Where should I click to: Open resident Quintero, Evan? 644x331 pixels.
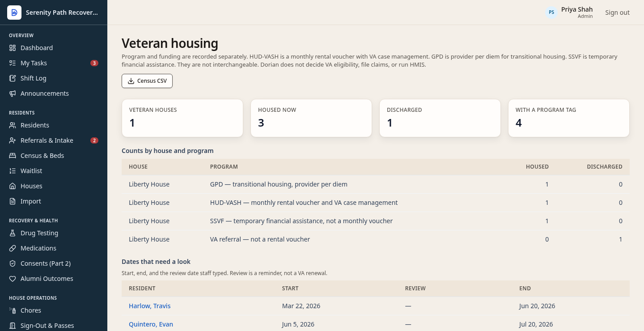[x=151, y=324]
